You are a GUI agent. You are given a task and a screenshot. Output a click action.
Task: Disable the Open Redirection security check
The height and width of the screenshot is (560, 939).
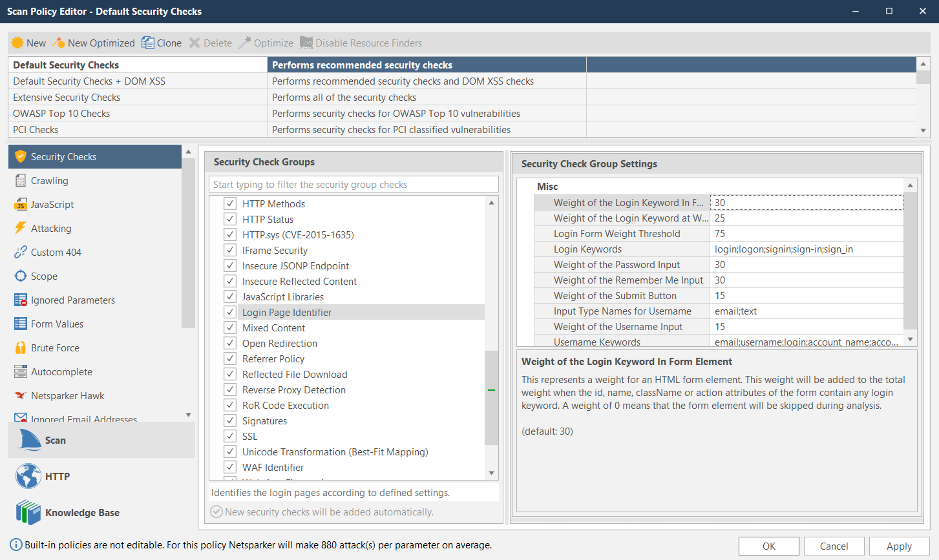[230, 343]
